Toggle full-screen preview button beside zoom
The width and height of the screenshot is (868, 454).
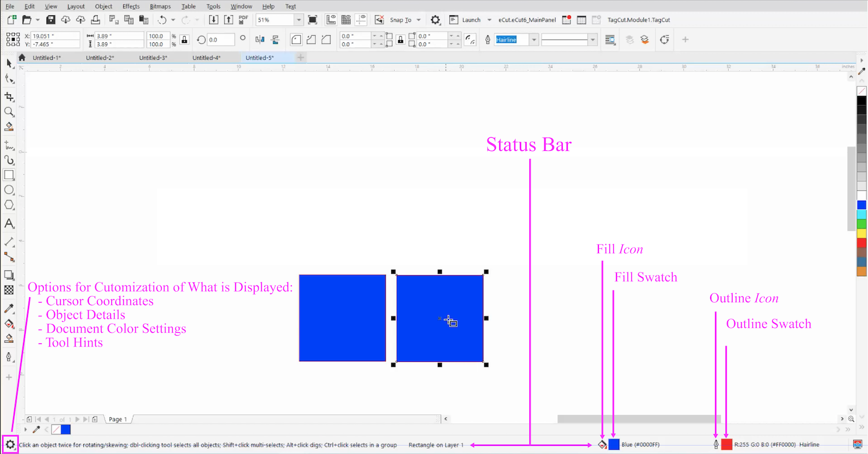312,20
